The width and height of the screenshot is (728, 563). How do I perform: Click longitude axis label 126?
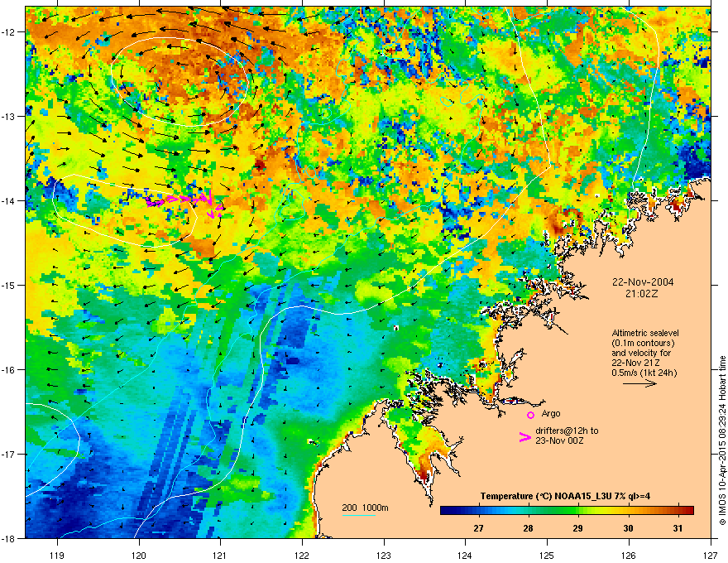point(629,555)
